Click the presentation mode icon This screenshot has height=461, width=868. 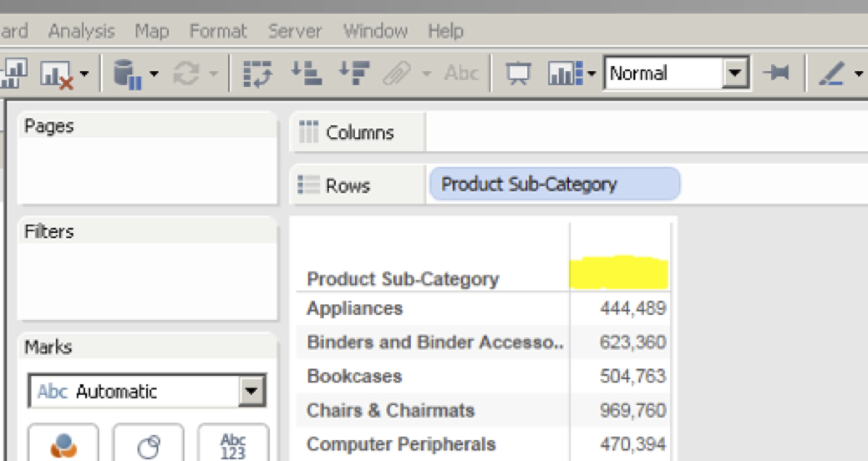(518, 73)
